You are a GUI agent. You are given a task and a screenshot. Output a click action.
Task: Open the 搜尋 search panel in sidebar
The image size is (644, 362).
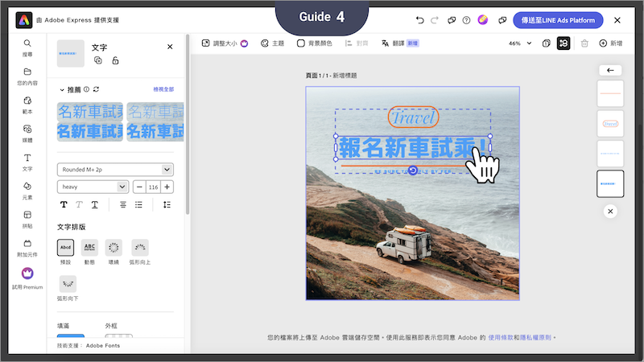click(27, 47)
